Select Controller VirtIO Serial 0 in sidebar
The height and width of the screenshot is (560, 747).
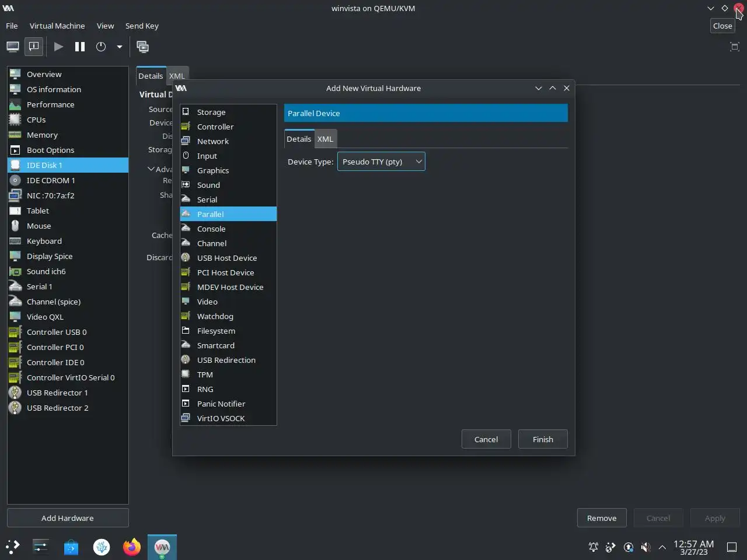coord(68,377)
